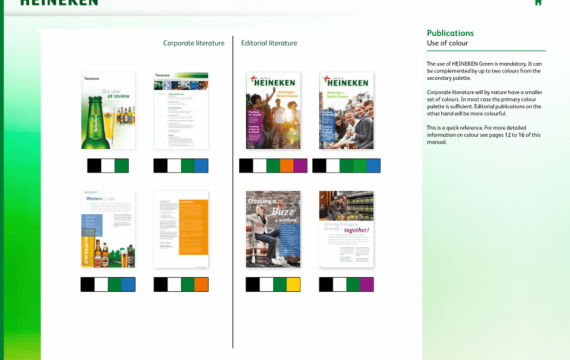Pick the orange swatch under orange-panel page
The width and height of the screenshot is (570, 360).
(201, 284)
